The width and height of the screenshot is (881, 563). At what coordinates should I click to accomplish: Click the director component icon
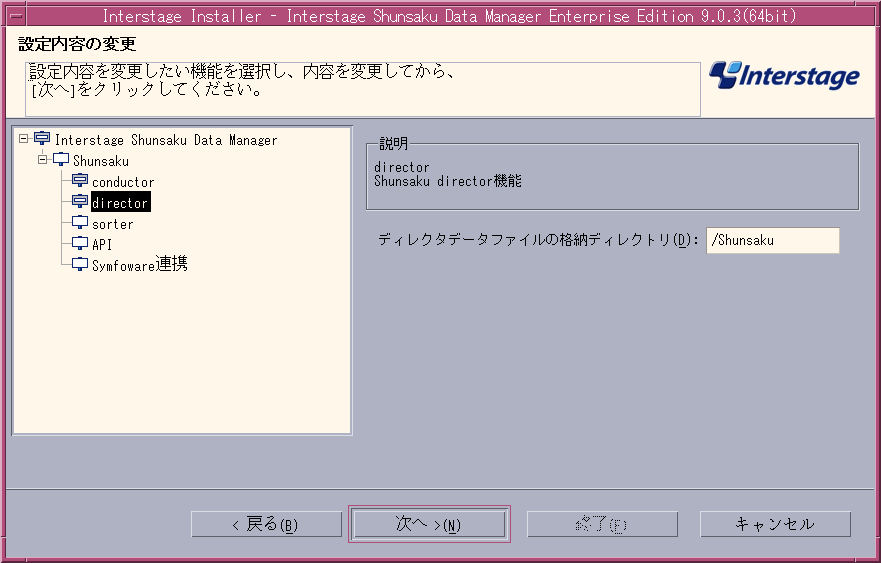point(80,201)
